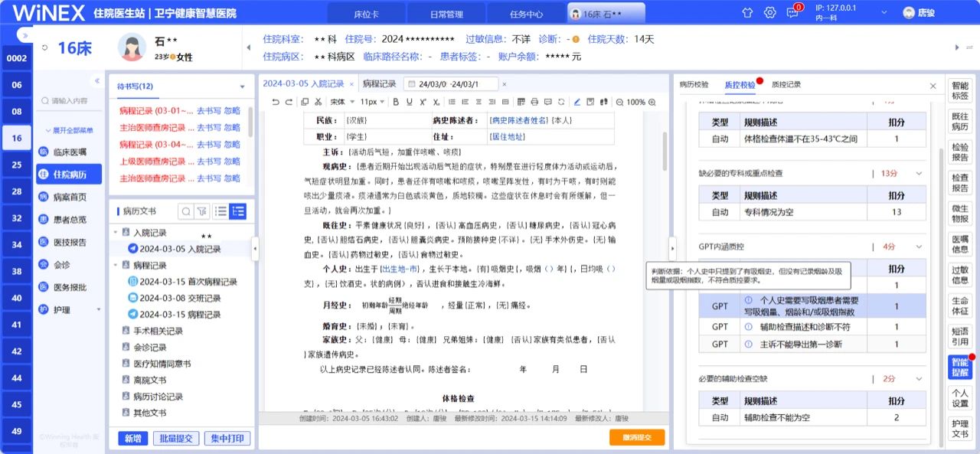The width and height of the screenshot is (980, 454).
Task: Select the underline formatting icon
Action: 410,101
